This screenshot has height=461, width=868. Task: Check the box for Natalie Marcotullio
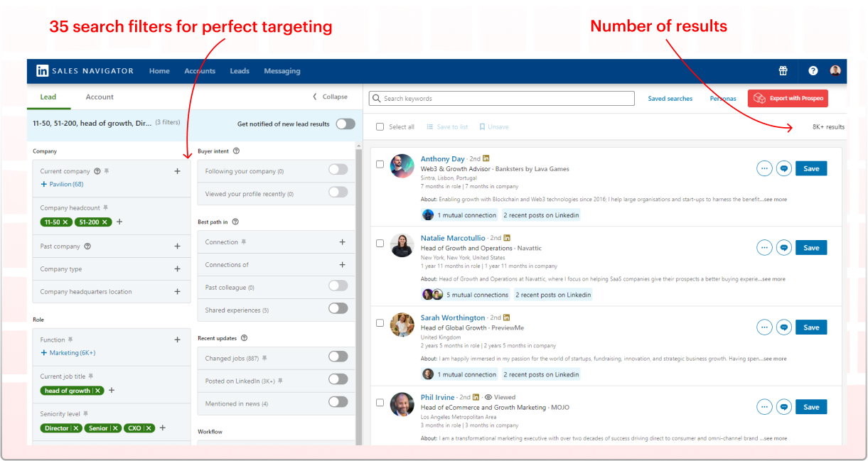[x=380, y=243]
